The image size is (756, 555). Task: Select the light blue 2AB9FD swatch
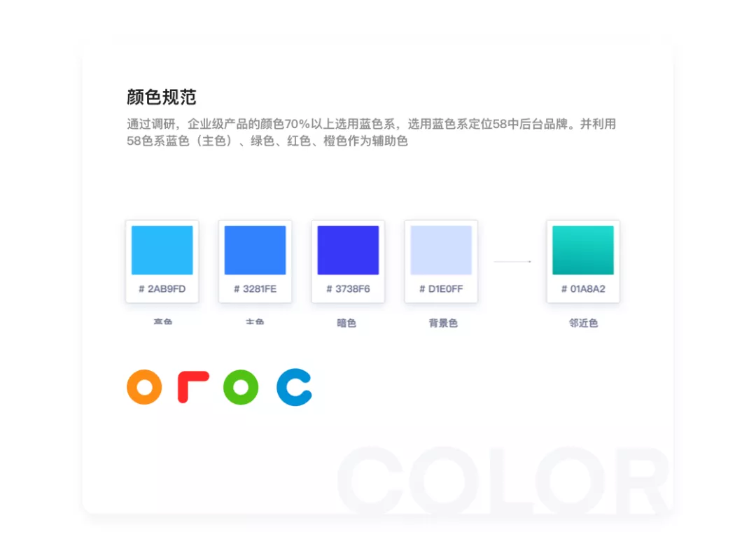coord(162,251)
